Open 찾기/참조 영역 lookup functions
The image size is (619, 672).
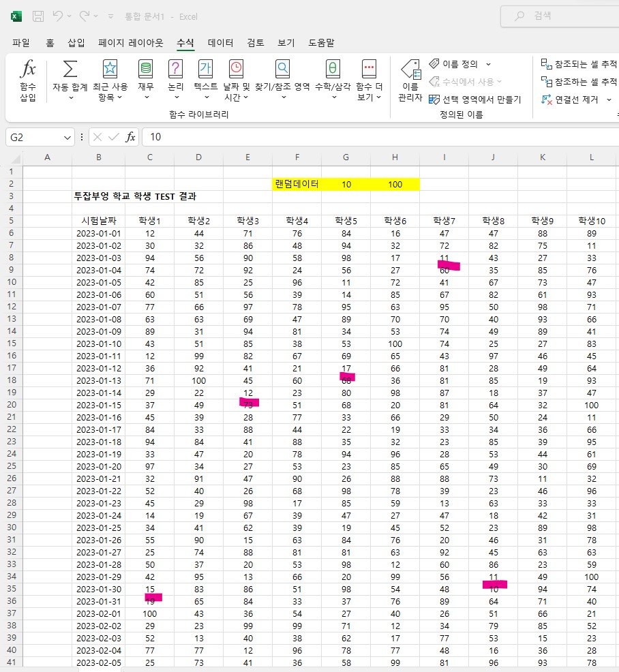coord(282,80)
